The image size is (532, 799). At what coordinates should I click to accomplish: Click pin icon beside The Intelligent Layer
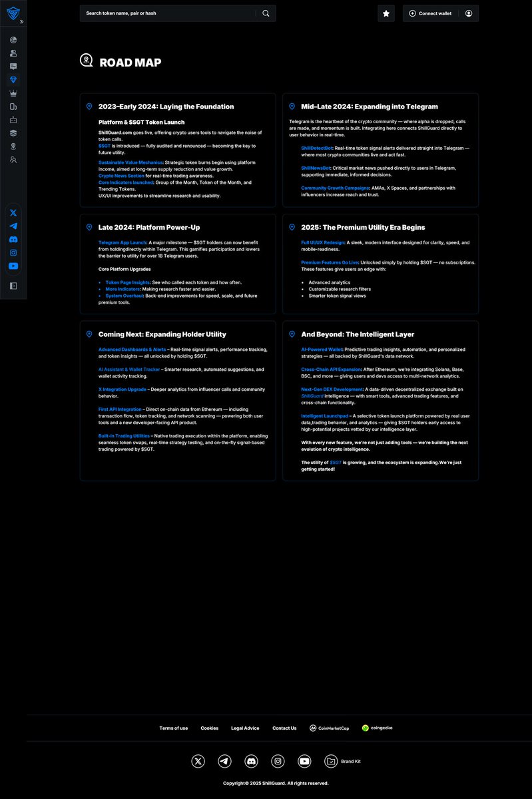(x=292, y=334)
